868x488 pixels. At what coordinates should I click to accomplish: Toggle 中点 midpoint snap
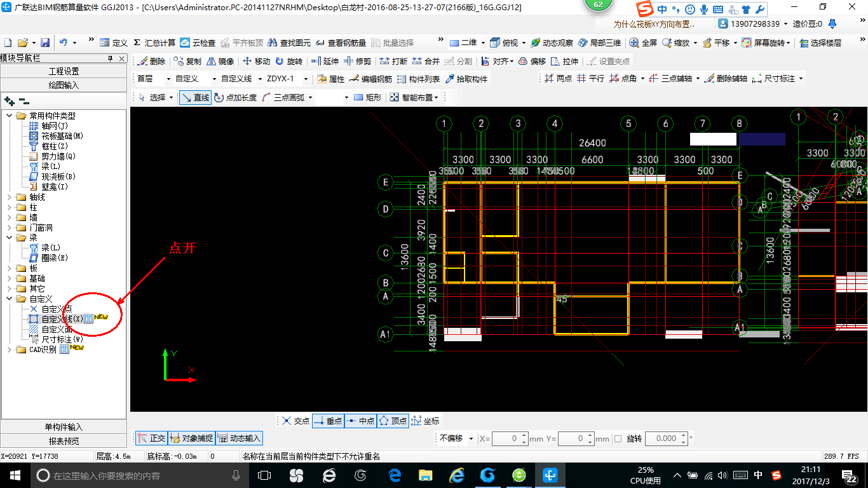pos(360,421)
